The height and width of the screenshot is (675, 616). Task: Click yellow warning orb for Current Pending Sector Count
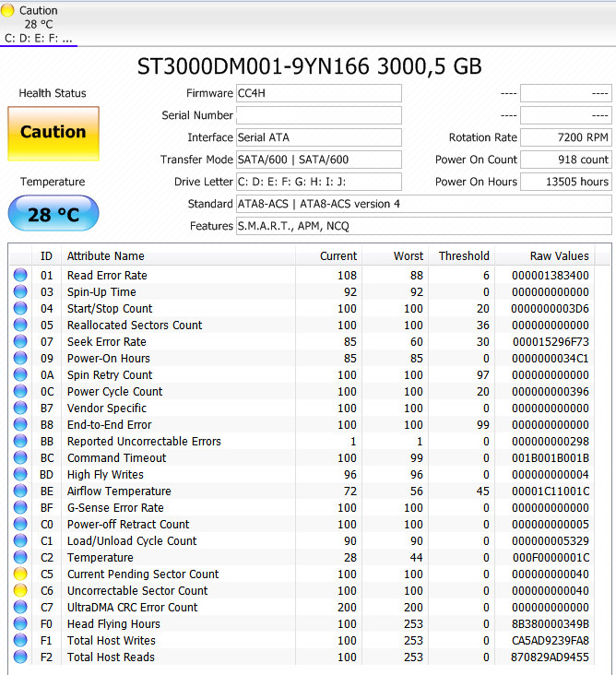click(20, 574)
